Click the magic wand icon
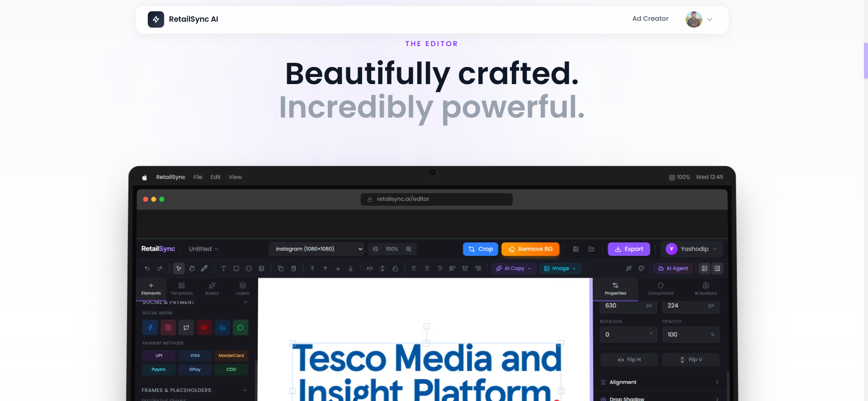868x401 pixels. 629,269
